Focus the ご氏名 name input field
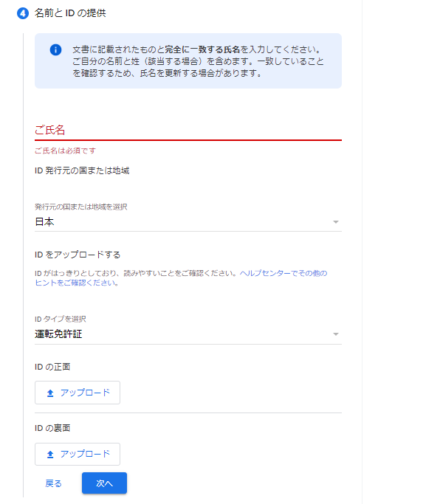The width and height of the screenshot is (440, 504). (x=188, y=130)
